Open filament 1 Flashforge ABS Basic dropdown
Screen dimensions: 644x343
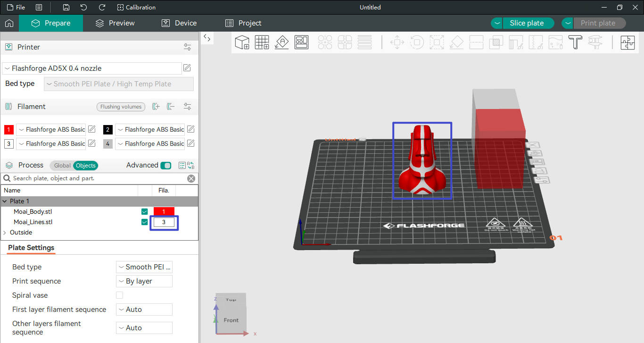point(51,129)
